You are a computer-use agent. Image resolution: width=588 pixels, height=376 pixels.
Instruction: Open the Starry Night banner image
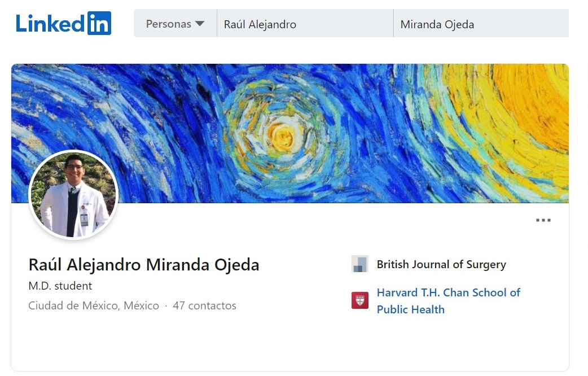click(x=290, y=133)
